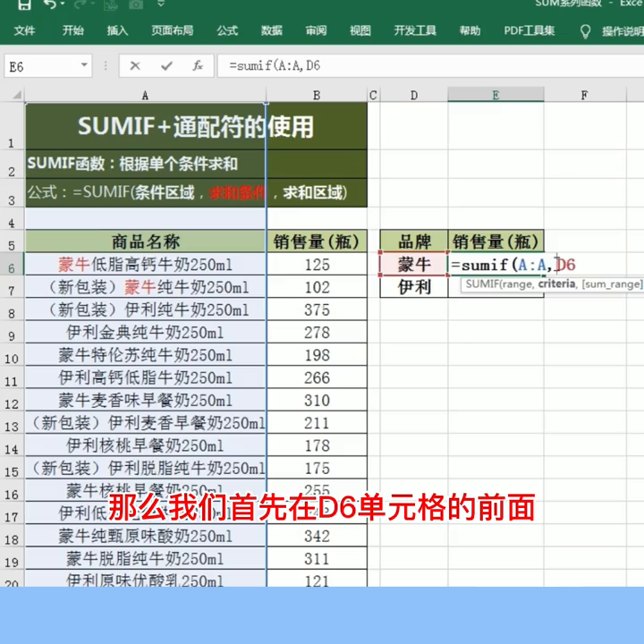The width and height of the screenshot is (644, 644).
Task: Confirm the formula with the checkmark icon
Action: point(166,65)
